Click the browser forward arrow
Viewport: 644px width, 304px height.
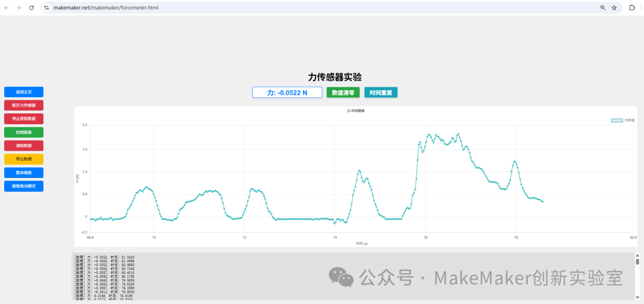tap(18, 8)
